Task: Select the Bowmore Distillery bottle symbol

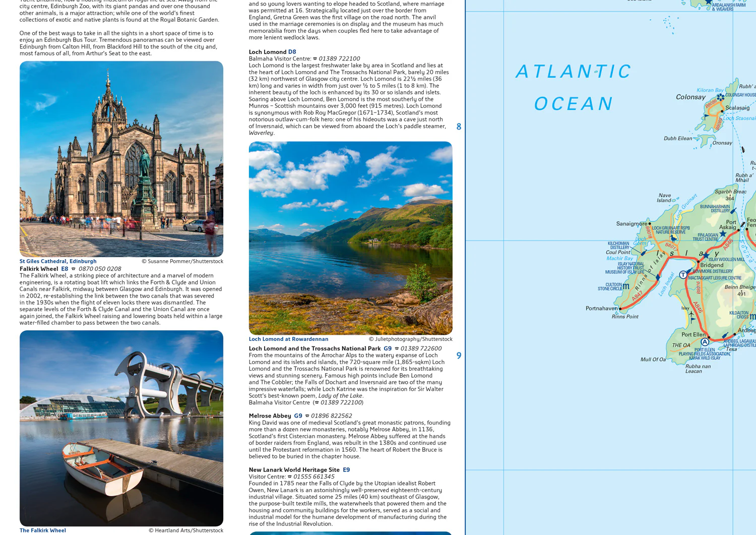Action: pos(689,272)
